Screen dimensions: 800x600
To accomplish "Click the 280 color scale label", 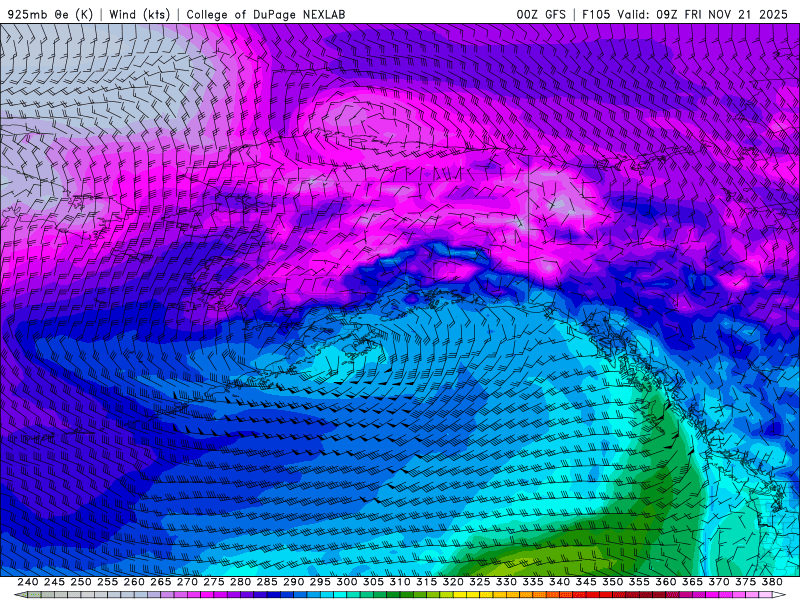I will (240, 582).
